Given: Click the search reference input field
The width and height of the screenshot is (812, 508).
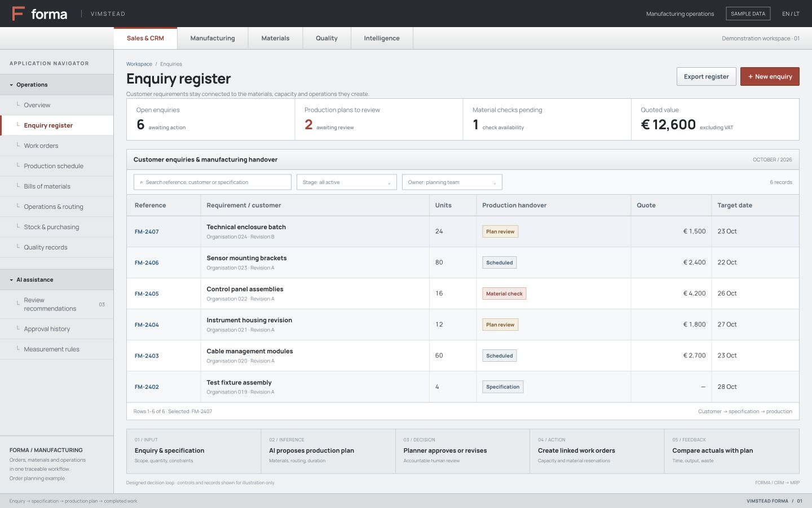Looking at the screenshot, I should point(213,182).
